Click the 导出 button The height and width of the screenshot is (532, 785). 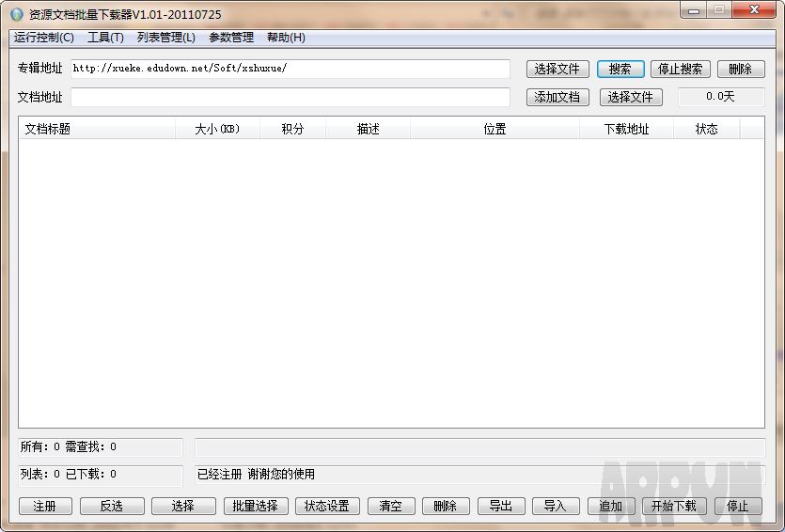pos(501,506)
